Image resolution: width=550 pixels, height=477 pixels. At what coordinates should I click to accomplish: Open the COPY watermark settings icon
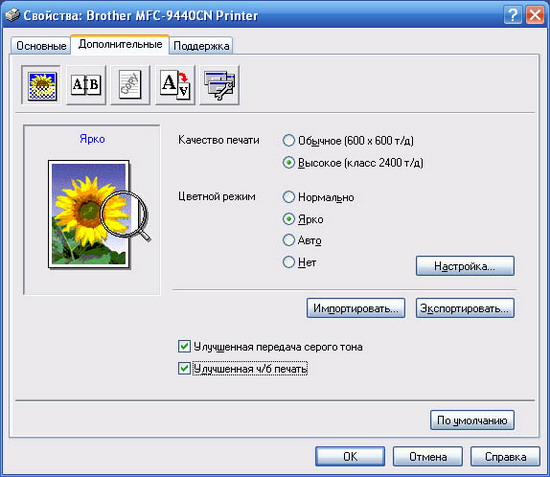130,85
